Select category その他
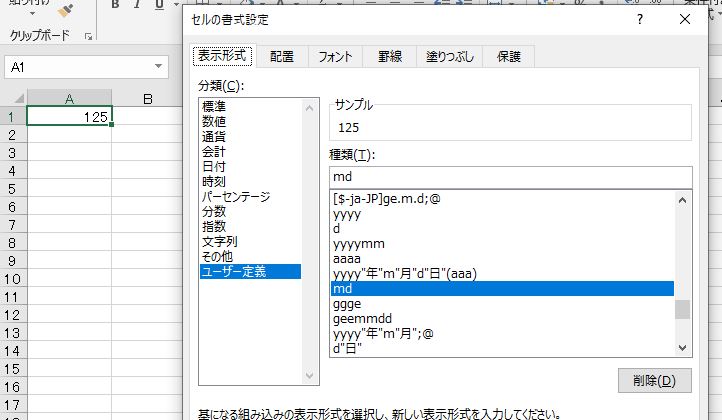 tap(250, 257)
